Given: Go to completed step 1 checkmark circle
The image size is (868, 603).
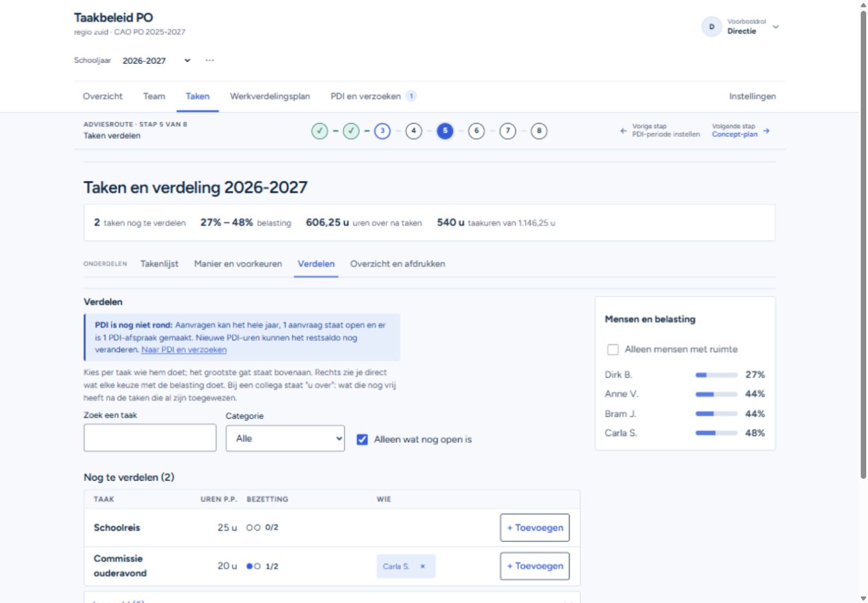Looking at the screenshot, I should tap(320, 131).
